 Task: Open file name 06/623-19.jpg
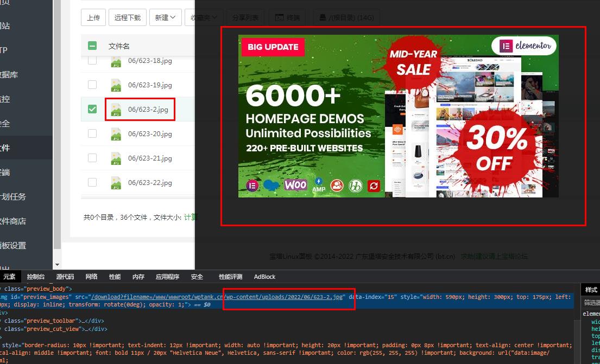pyautogui.click(x=150, y=85)
